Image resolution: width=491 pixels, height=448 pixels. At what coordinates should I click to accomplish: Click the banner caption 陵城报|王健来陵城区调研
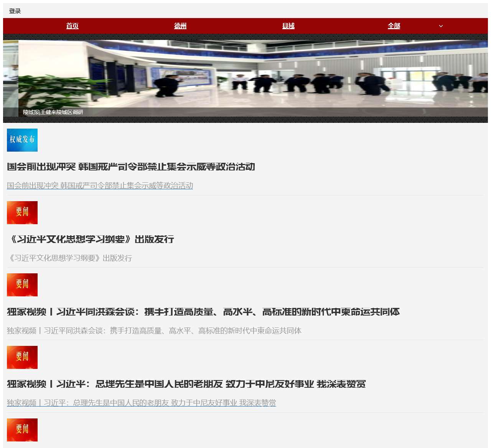(53, 112)
